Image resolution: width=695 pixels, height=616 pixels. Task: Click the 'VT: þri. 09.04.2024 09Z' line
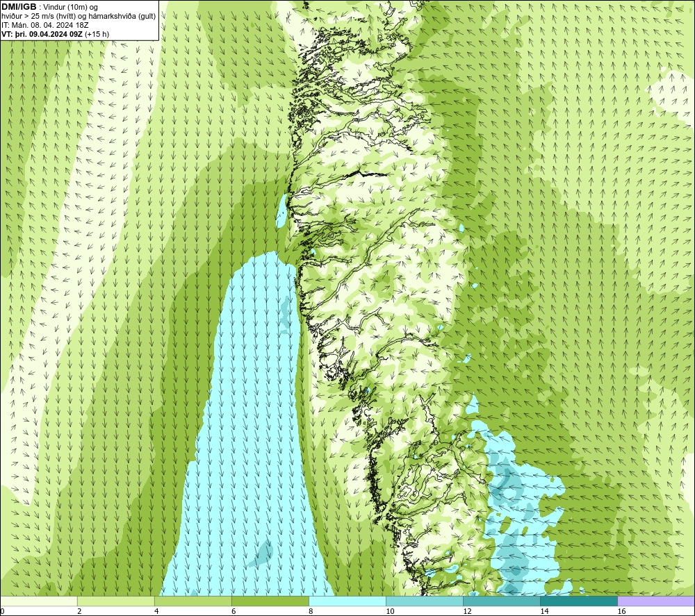point(42,33)
